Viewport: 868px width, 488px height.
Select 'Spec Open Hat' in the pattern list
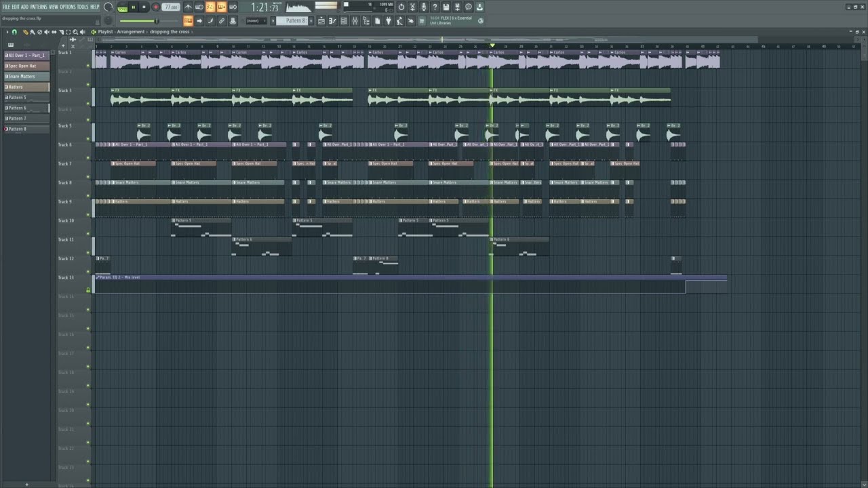click(x=27, y=66)
